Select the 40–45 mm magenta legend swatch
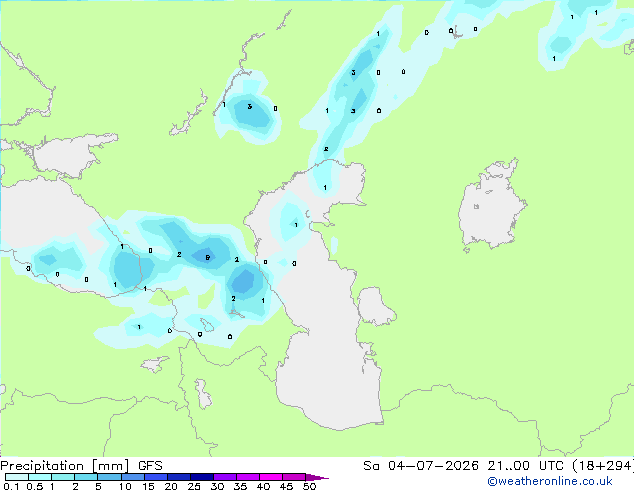Screen dimensions: 634x490 click(271, 477)
